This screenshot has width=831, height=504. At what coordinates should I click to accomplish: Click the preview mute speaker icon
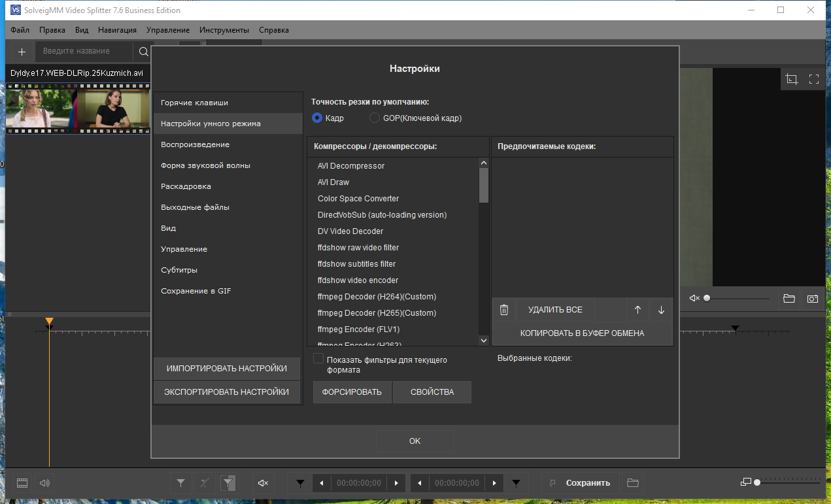tap(694, 298)
